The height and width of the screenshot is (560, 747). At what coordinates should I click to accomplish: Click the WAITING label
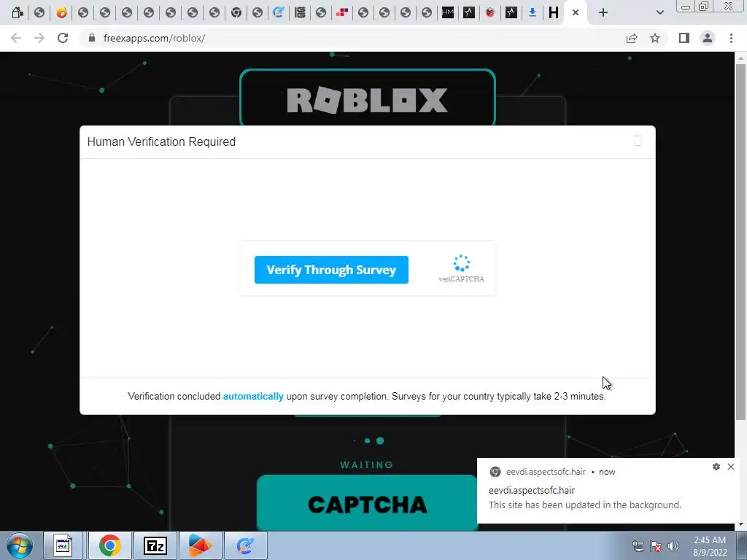click(x=367, y=464)
